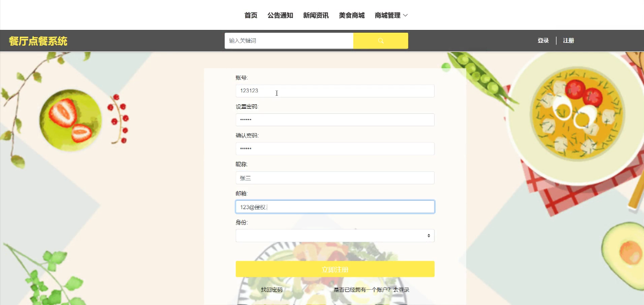The image size is (644, 305).
Task: Open the 公告通知 navigation item
Action: pos(280,15)
